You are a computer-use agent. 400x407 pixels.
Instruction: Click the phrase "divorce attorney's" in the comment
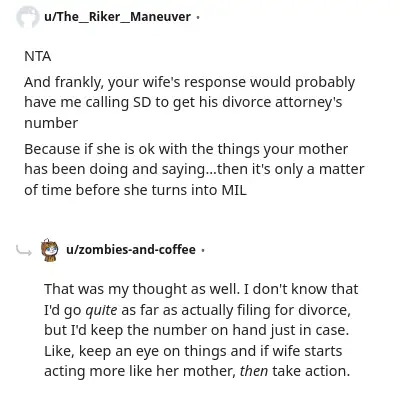click(x=282, y=102)
